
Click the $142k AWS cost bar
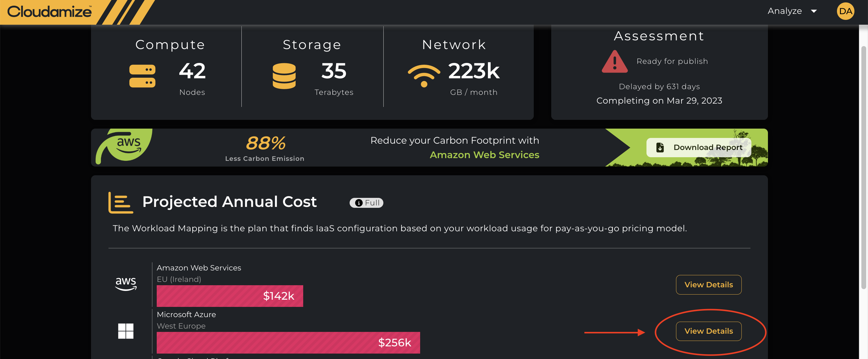(x=229, y=296)
